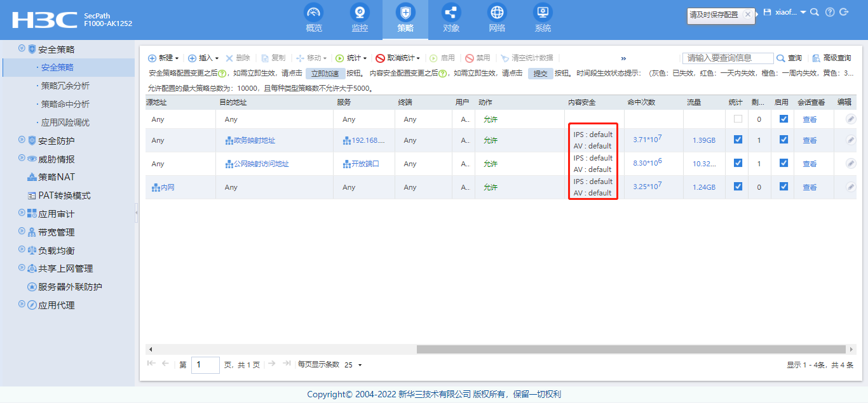Collapse the sidebar using splitter handle
Viewport: 868px width, 403px height.
[x=137, y=213]
